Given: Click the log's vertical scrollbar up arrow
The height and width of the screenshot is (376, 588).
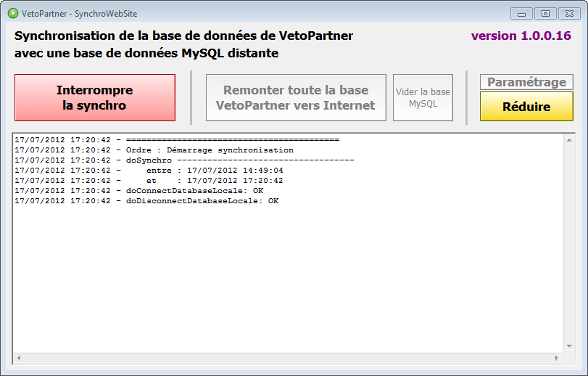Looking at the screenshot, I should pos(568,139).
